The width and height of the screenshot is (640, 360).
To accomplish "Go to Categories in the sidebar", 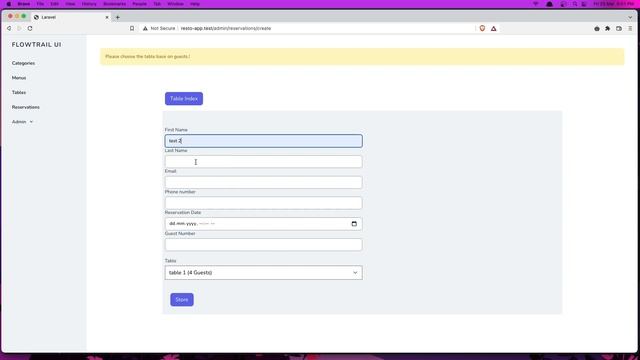I will pyautogui.click(x=23, y=63).
